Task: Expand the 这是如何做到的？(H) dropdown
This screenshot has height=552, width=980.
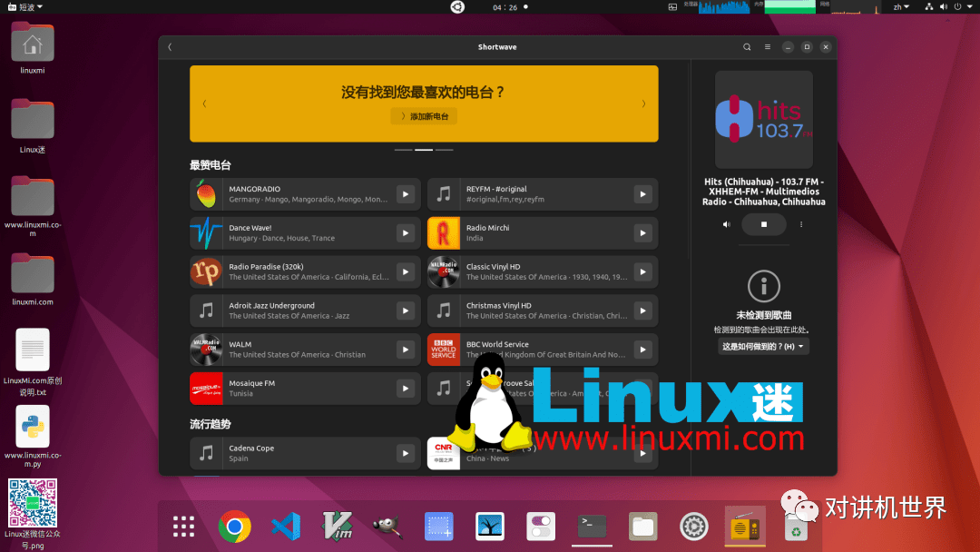Action: point(763,346)
